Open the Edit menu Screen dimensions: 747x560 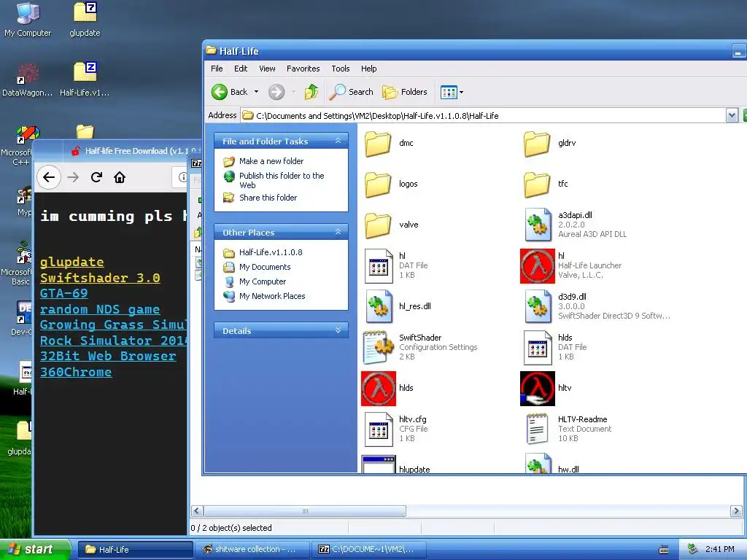(241, 69)
